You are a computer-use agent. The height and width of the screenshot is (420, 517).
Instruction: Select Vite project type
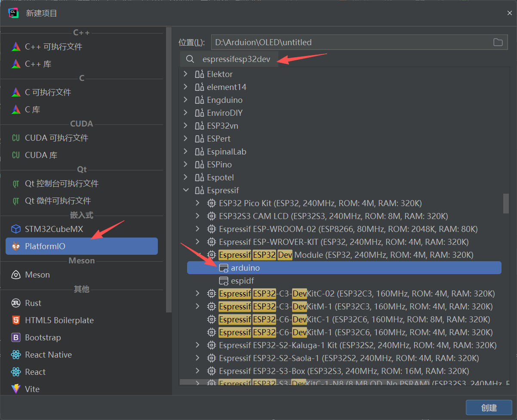click(x=82, y=389)
